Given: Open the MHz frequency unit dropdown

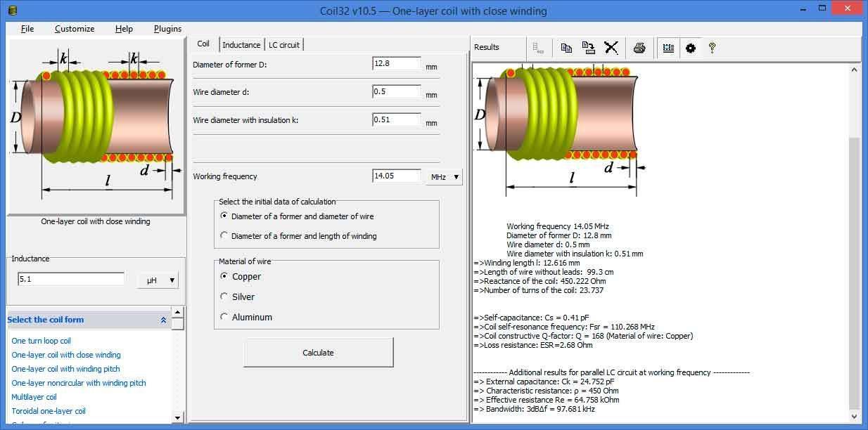Looking at the screenshot, I should pyautogui.click(x=444, y=177).
